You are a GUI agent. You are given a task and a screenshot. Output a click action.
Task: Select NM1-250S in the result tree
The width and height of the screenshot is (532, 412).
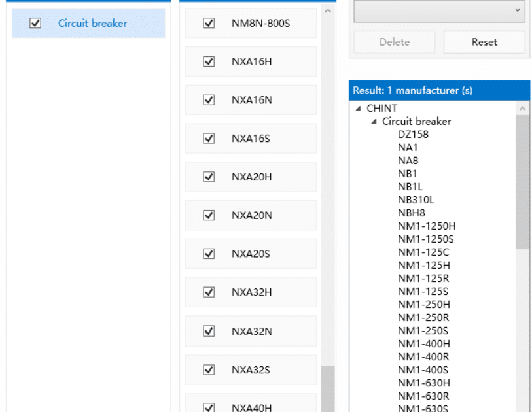pos(423,331)
